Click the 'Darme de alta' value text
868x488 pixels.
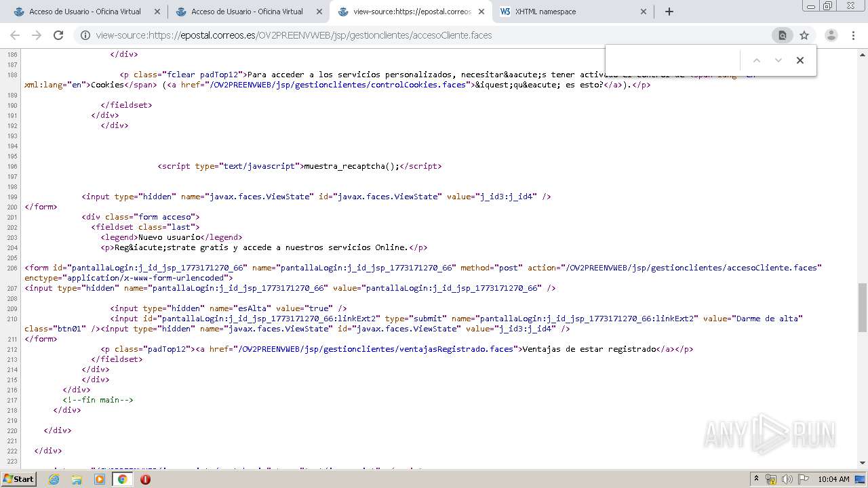(769, 319)
